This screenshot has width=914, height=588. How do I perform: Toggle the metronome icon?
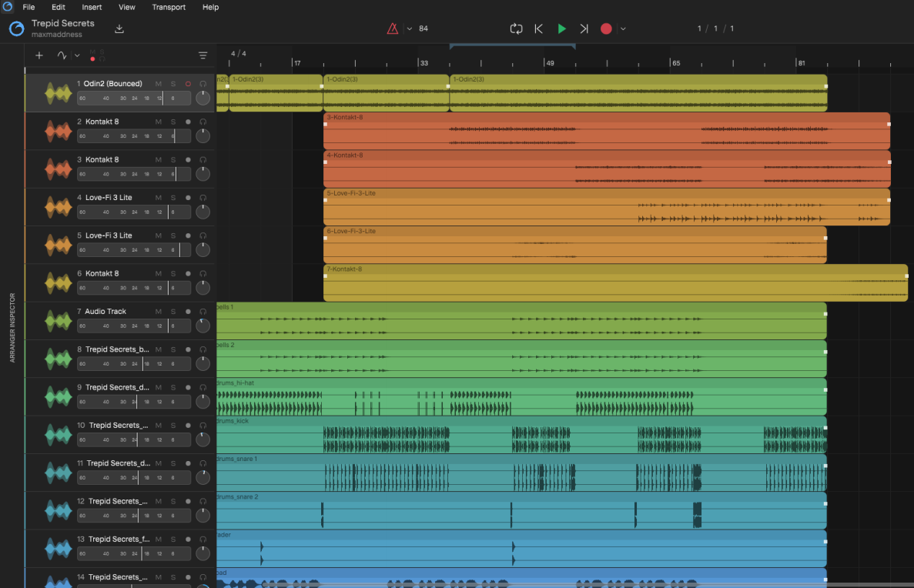click(x=393, y=28)
